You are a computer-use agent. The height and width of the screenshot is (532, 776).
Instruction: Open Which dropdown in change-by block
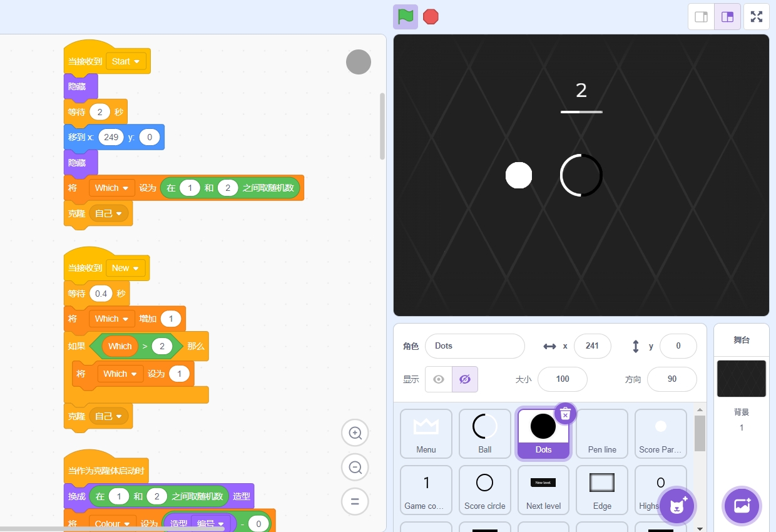pos(112,319)
